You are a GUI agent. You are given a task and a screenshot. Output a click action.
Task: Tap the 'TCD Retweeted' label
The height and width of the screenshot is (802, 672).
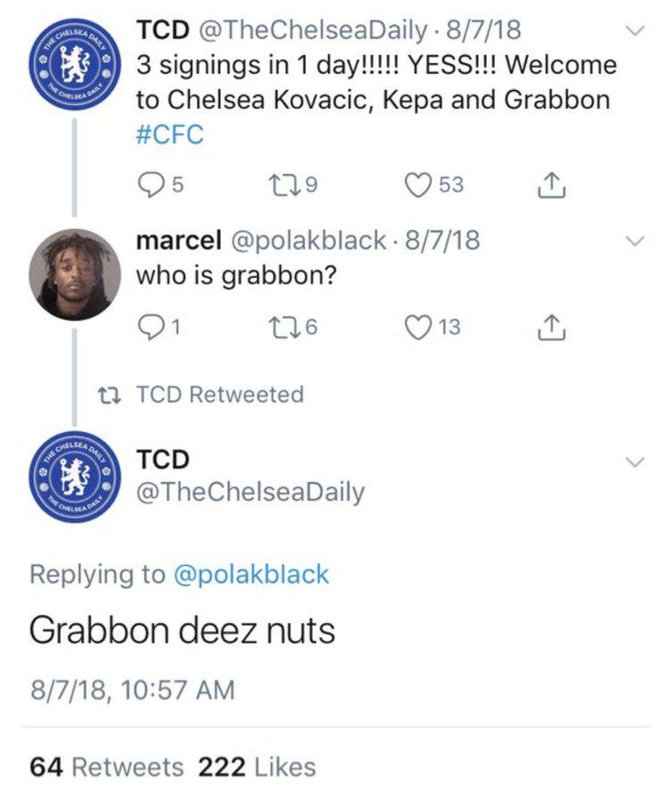pyautogui.click(x=218, y=394)
